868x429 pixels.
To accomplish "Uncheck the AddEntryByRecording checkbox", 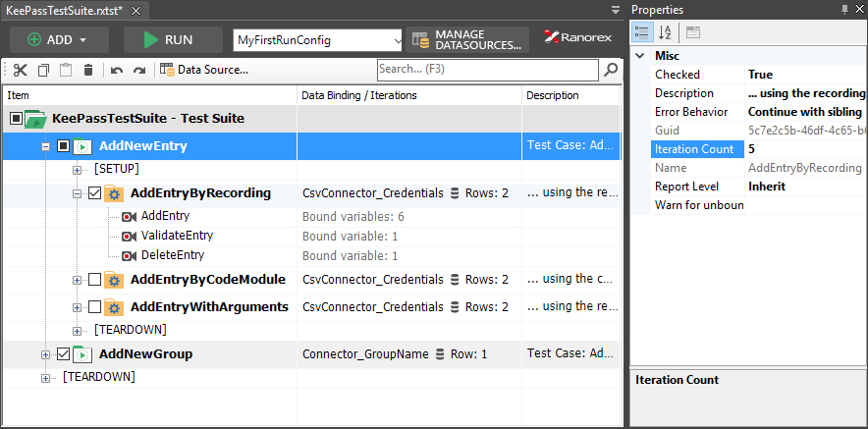I will (x=94, y=193).
